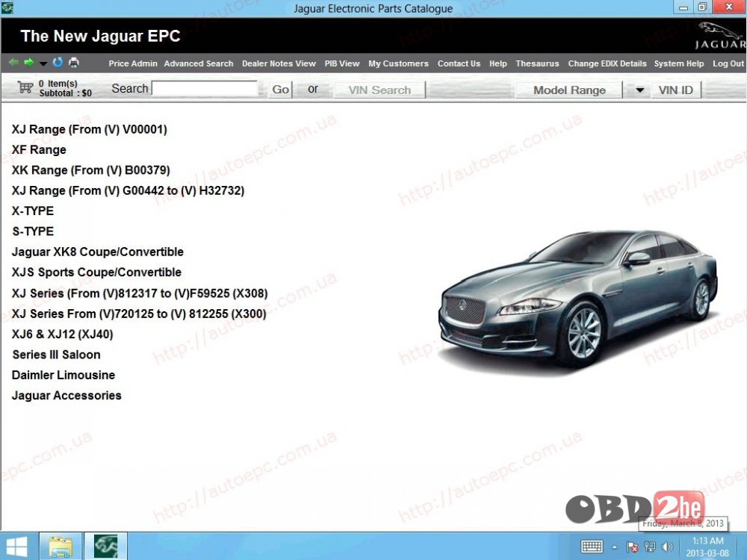Select XJ Range (From (V) V00001)
The width and height of the screenshot is (747, 560).
coord(89,129)
